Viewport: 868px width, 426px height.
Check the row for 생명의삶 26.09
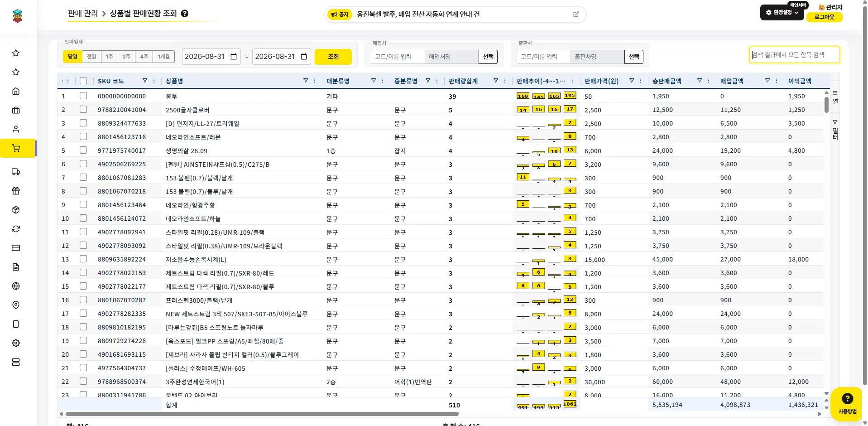pos(83,150)
